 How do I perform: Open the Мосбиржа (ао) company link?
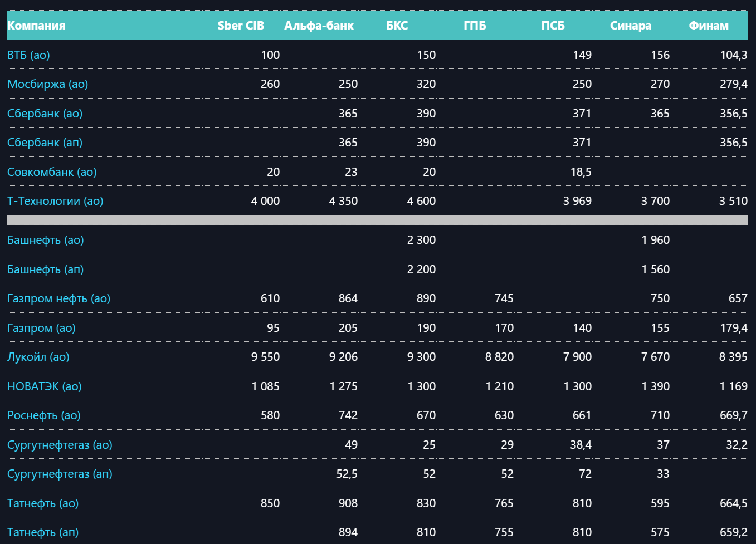pos(48,84)
